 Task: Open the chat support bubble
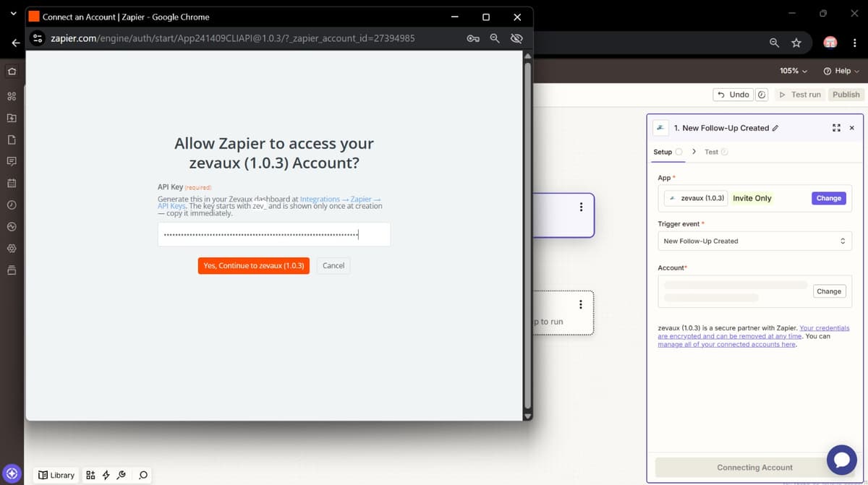pyautogui.click(x=841, y=460)
